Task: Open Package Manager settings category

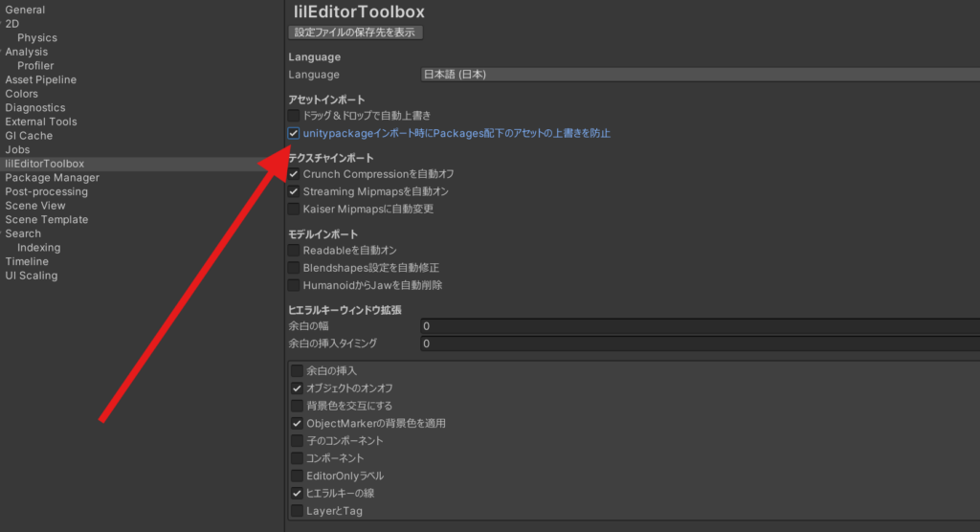Action: 52,178
